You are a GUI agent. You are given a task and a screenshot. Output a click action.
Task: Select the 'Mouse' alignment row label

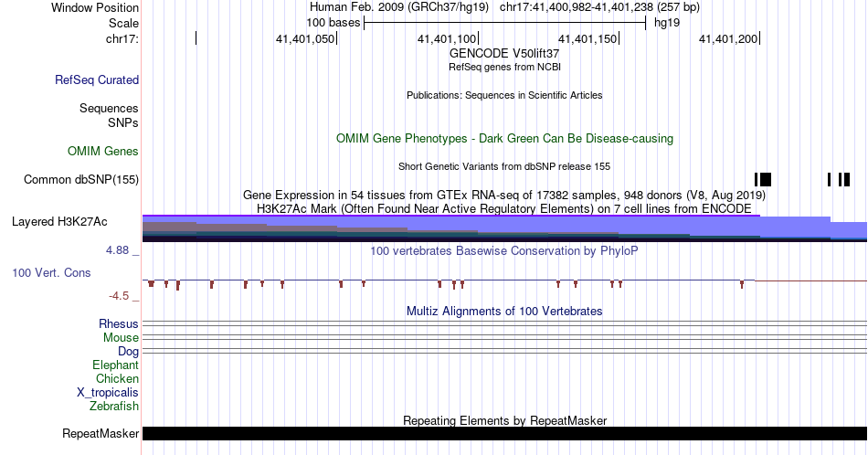tap(121, 338)
